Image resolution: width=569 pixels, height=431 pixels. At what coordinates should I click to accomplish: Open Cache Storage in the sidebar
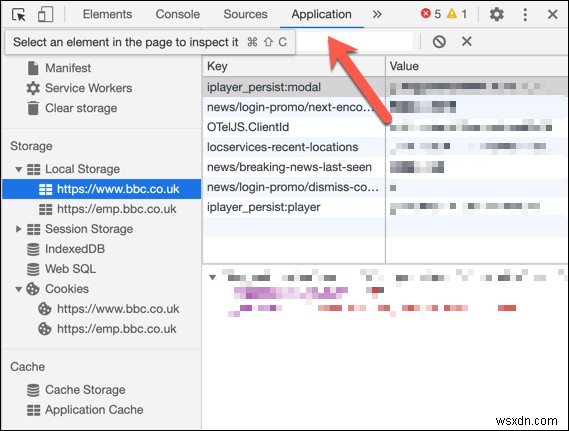pos(85,390)
